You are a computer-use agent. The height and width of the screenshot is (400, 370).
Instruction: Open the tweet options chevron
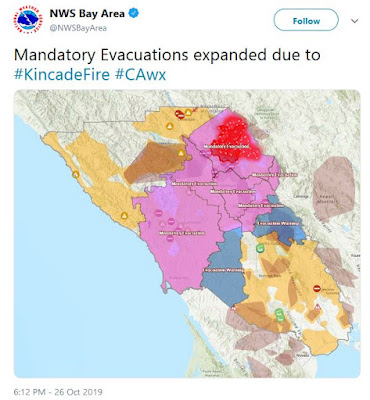(355, 21)
